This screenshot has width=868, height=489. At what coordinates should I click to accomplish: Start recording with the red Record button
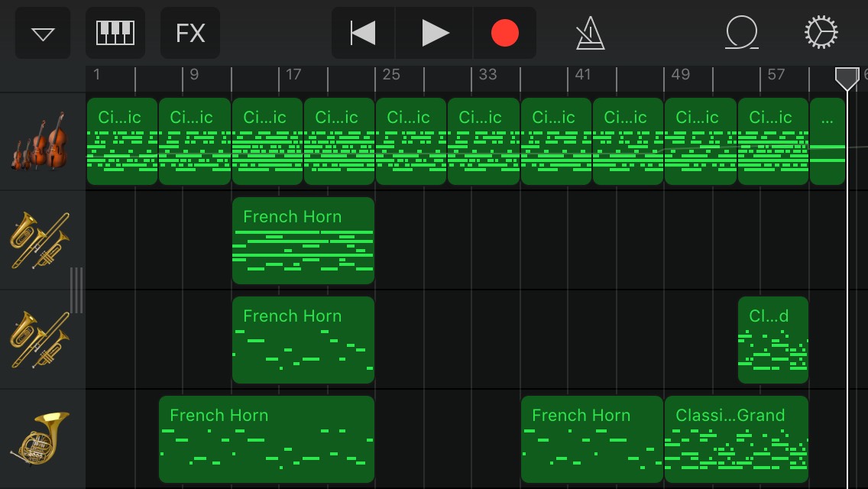point(505,33)
